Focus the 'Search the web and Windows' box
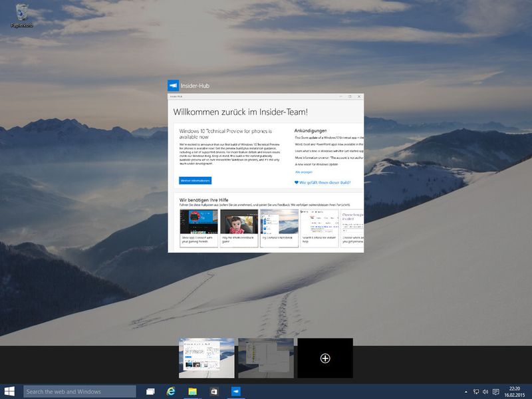532x399 pixels. (x=80, y=392)
